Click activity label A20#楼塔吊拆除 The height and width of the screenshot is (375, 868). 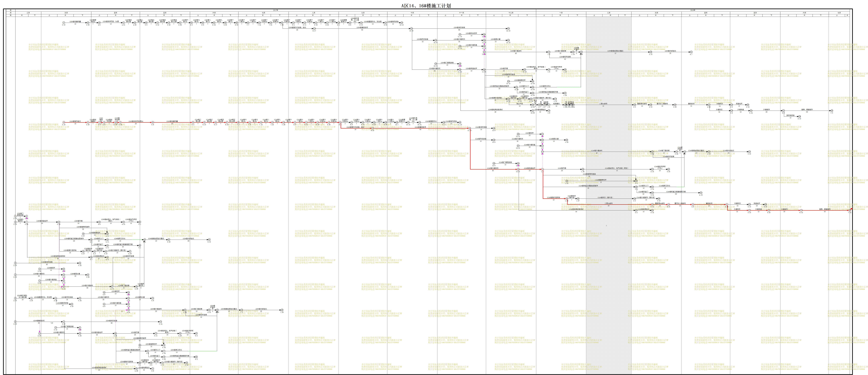pyautogui.click(x=63, y=303)
